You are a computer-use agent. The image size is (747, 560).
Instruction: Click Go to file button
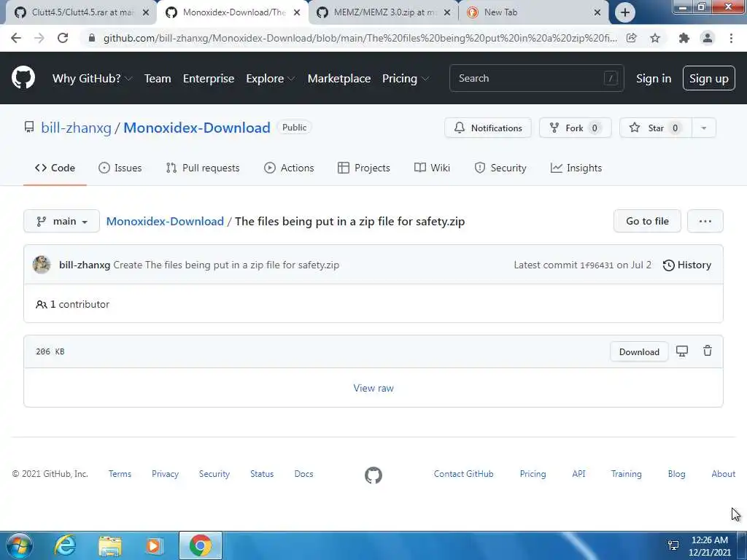coord(647,221)
